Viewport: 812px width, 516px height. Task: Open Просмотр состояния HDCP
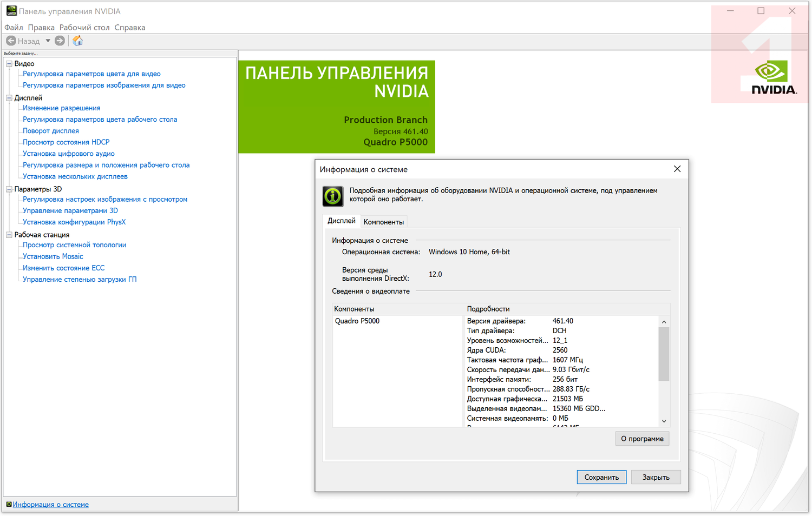point(66,142)
